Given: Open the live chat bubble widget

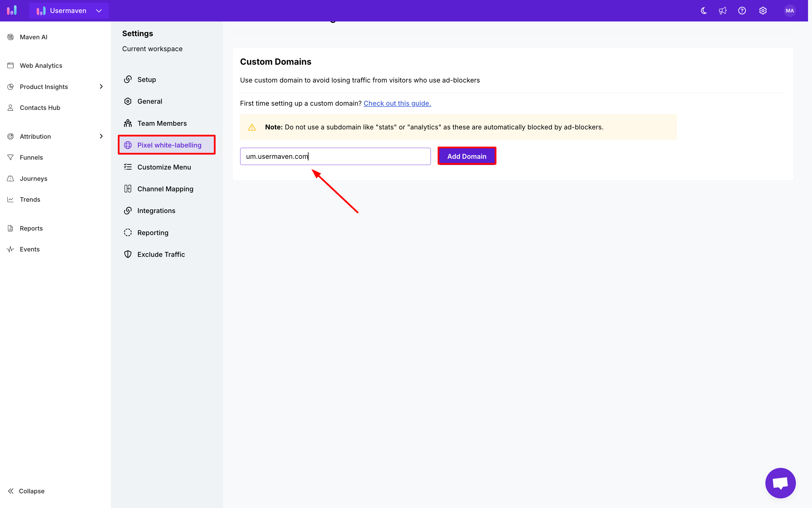Looking at the screenshot, I should coord(780,483).
